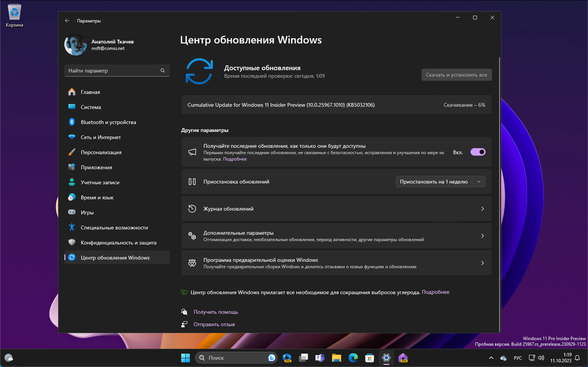This screenshot has height=367, width=588.
Task: Open the Персонализация section
Action: coord(117,152)
